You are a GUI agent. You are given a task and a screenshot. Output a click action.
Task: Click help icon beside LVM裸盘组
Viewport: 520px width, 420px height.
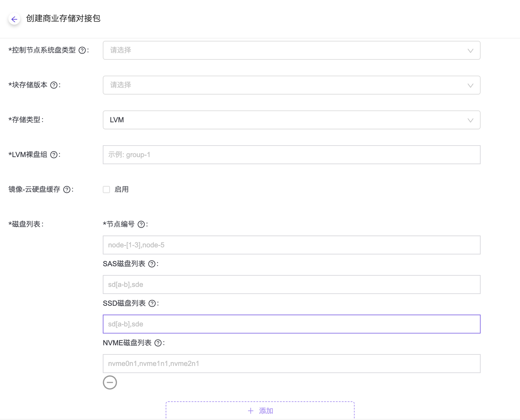54,155
